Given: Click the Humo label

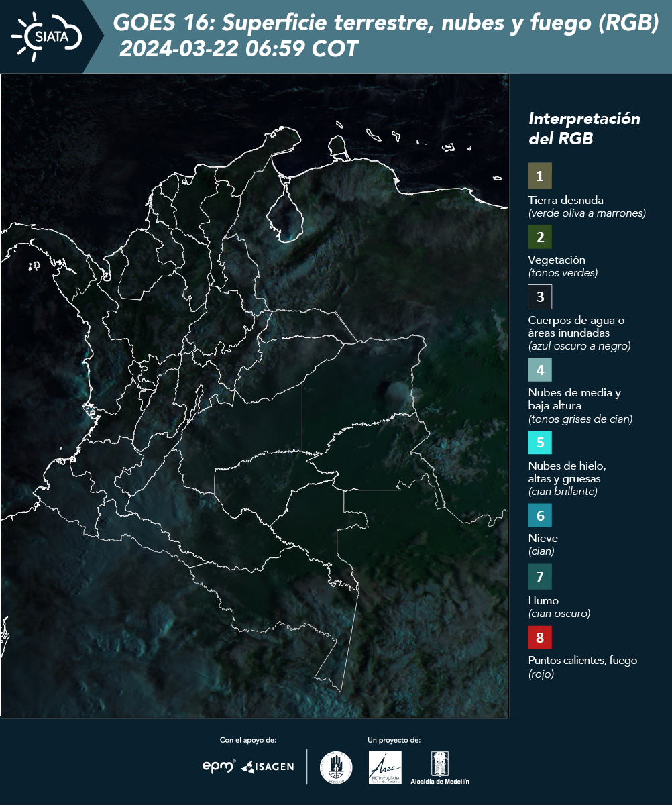Looking at the screenshot, I should pos(543,600).
